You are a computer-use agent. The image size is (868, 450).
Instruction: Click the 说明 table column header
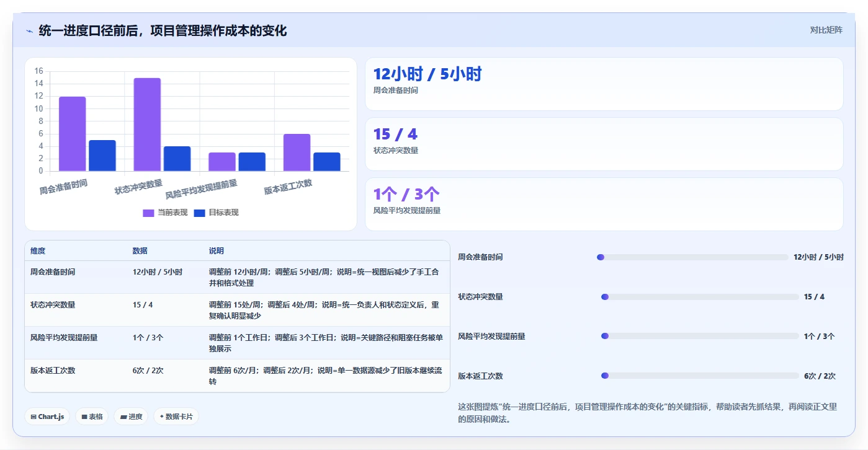click(217, 251)
